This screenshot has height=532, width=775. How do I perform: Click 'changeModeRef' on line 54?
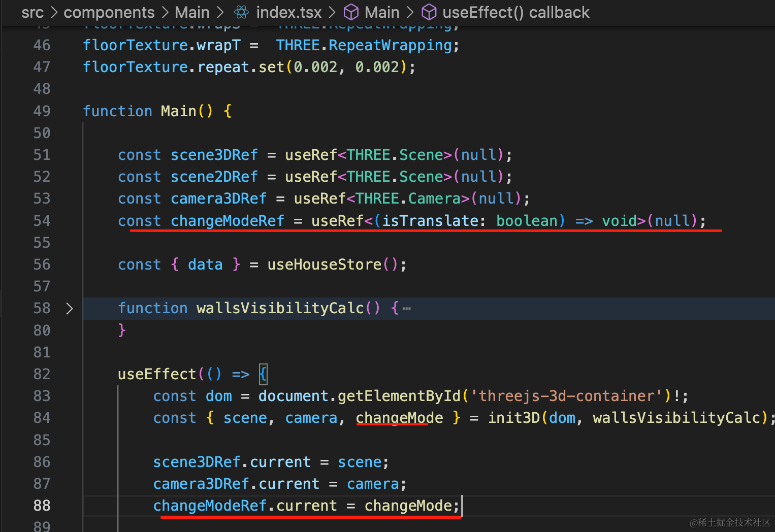(228, 221)
